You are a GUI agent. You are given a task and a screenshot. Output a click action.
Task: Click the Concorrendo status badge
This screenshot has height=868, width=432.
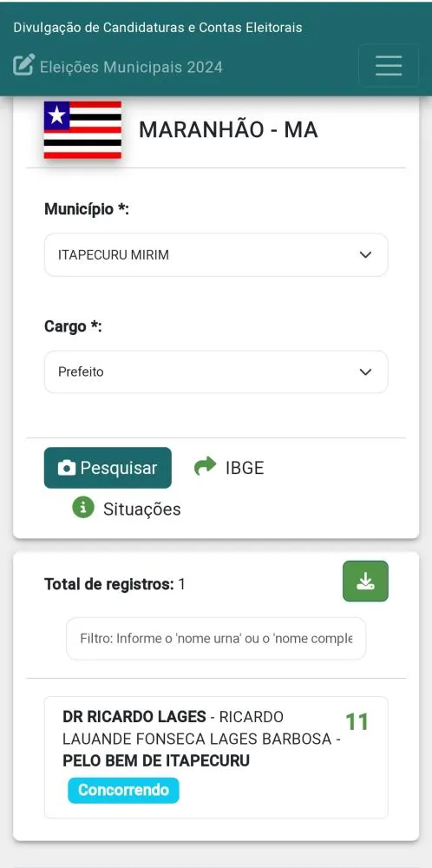123,790
